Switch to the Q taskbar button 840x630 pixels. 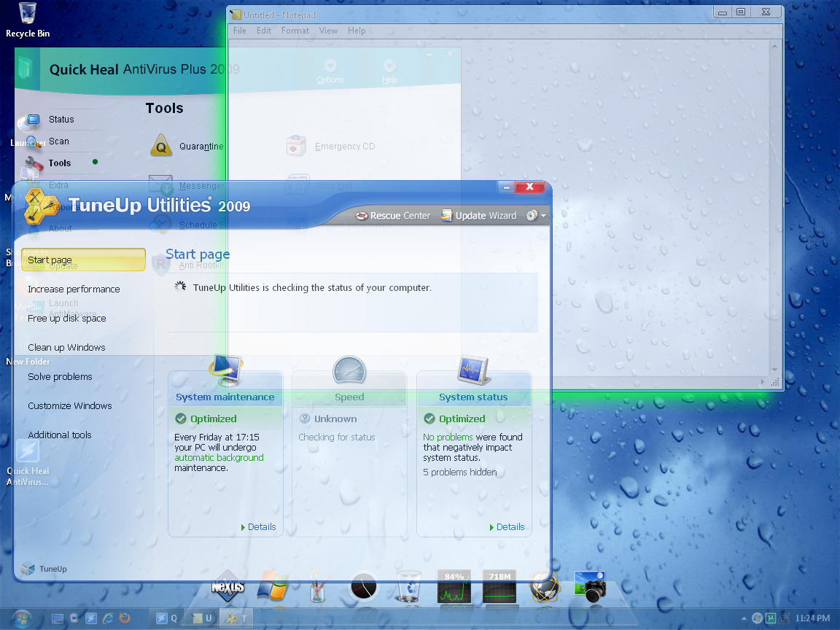(166, 618)
